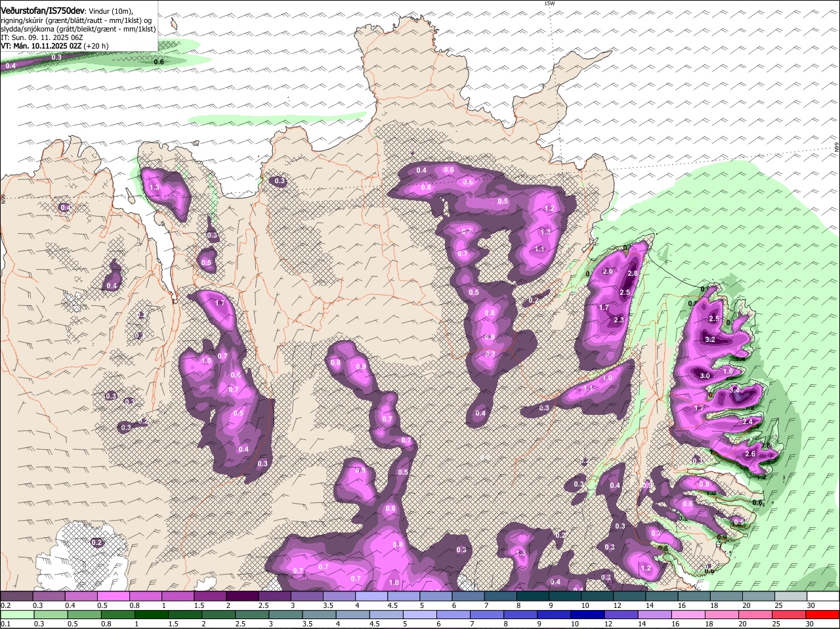This screenshot has width=840, height=629.
Task: Click the lavender snow swatch between 4 and 4.5
Action: [371, 596]
